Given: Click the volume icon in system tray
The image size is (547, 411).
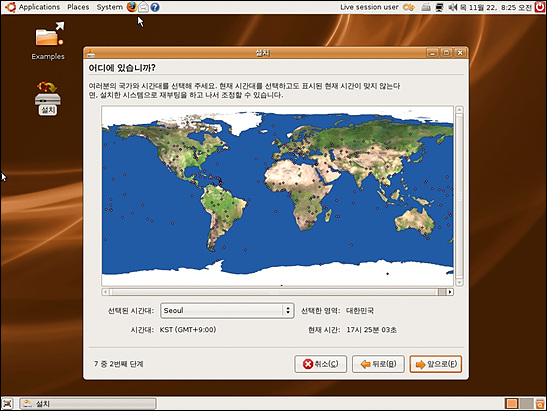Looking at the screenshot, I should pyautogui.click(x=452, y=7).
